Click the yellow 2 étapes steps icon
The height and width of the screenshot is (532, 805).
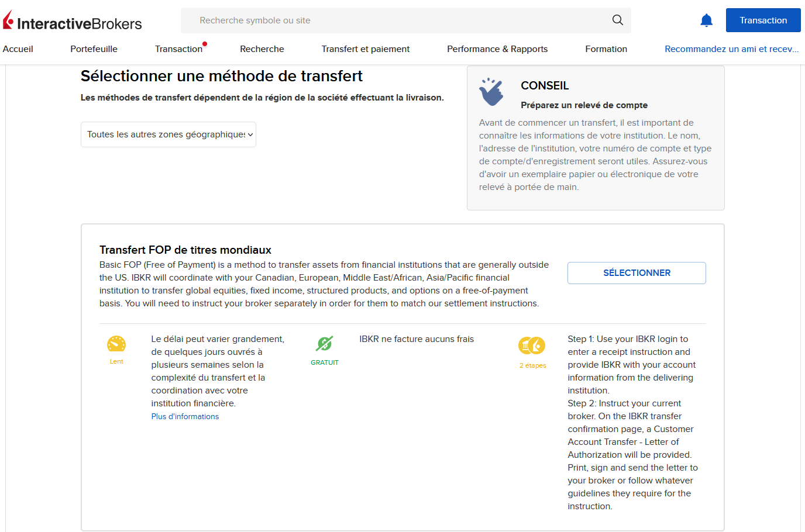click(x=532, y=346)
